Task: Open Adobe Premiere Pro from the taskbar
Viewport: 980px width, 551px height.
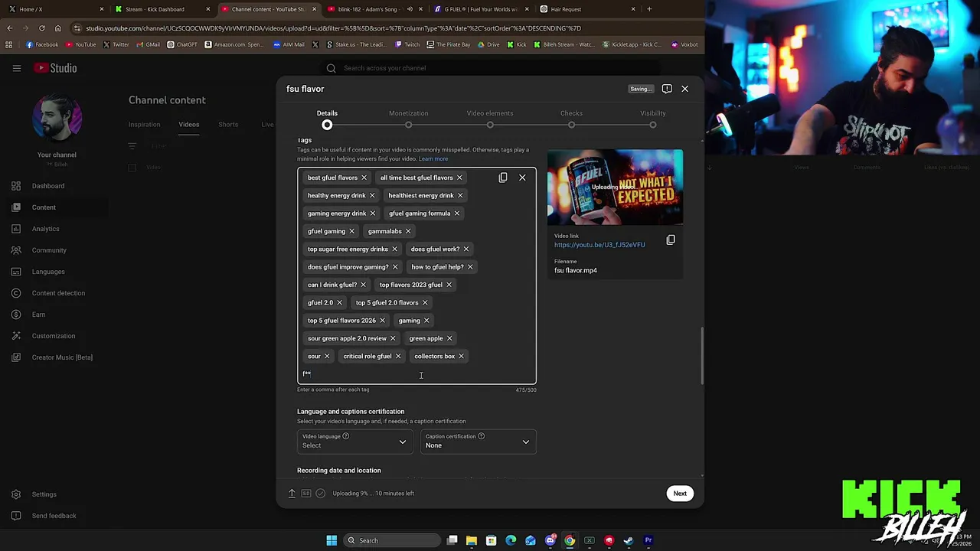Action: 648,540
